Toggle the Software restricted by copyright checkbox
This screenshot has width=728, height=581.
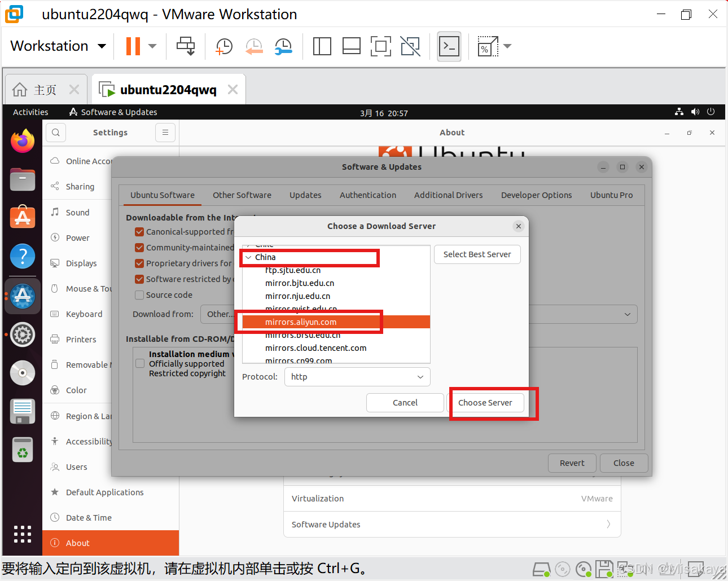139,279
